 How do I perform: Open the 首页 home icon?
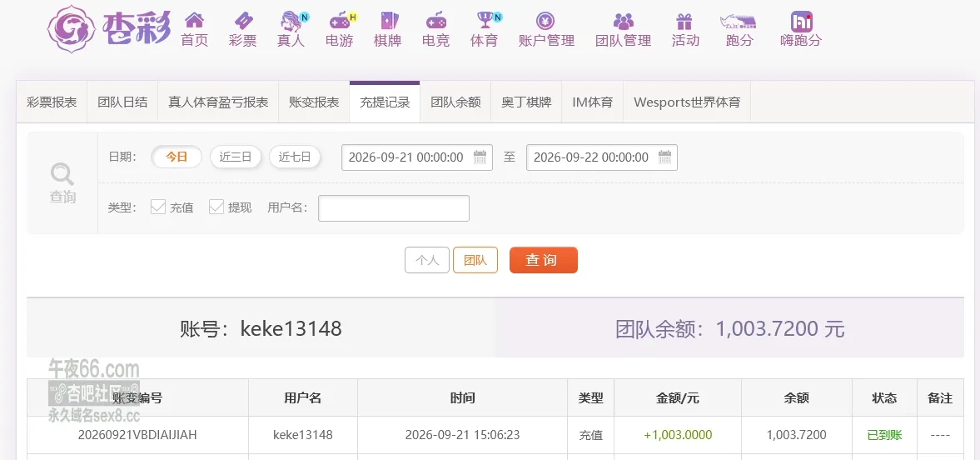click(x=194, y=21)
